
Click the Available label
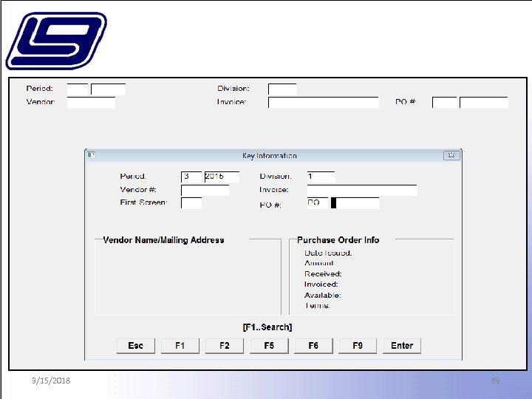[x=323, y=295]
